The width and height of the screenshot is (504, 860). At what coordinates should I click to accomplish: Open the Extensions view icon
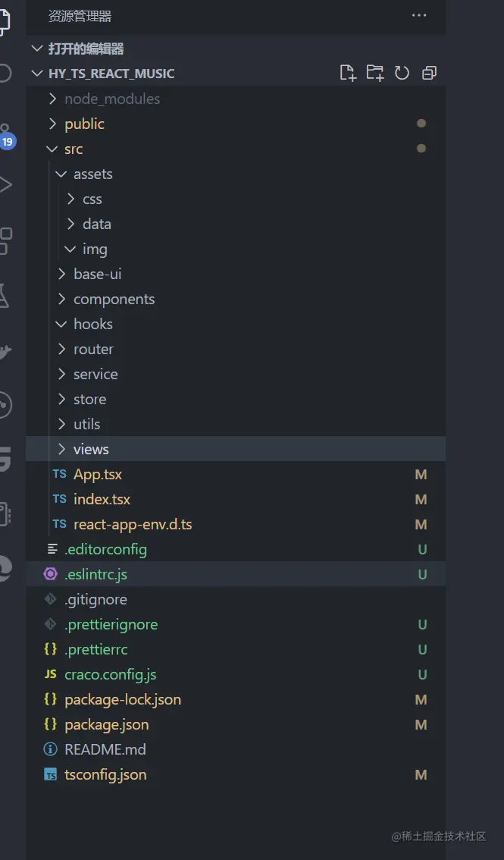point(5,241)
